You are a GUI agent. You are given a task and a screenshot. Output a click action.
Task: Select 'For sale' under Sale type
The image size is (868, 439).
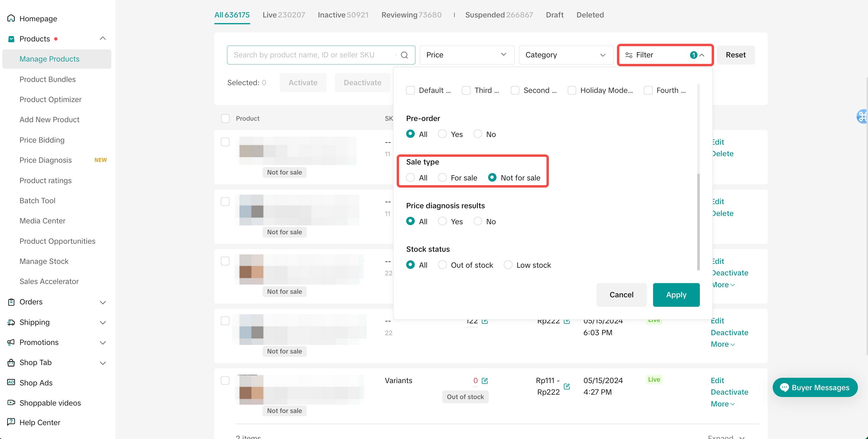click(442, 177)
